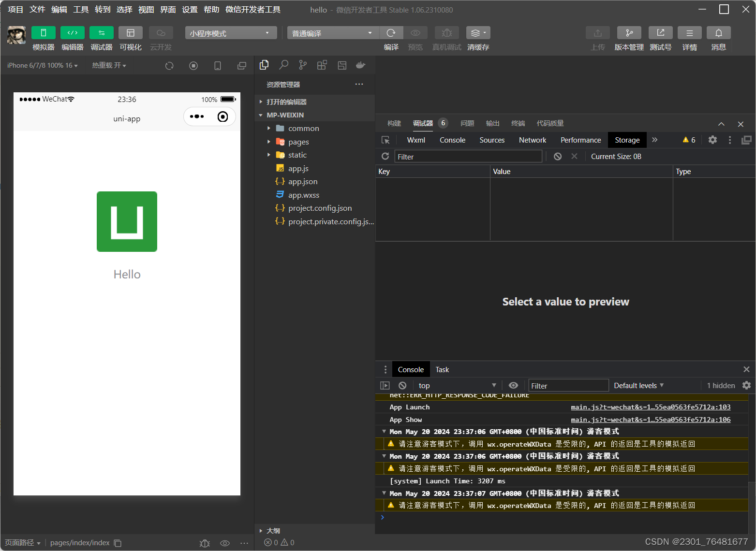This screenshot has height=551, width=756.
Task: Open the Version Management branch icon
Action: (x=629, y=33)
